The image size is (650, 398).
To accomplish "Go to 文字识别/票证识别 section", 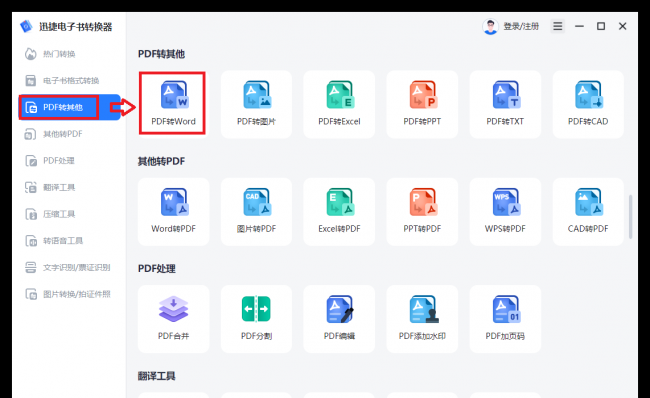I will (69, 267).
